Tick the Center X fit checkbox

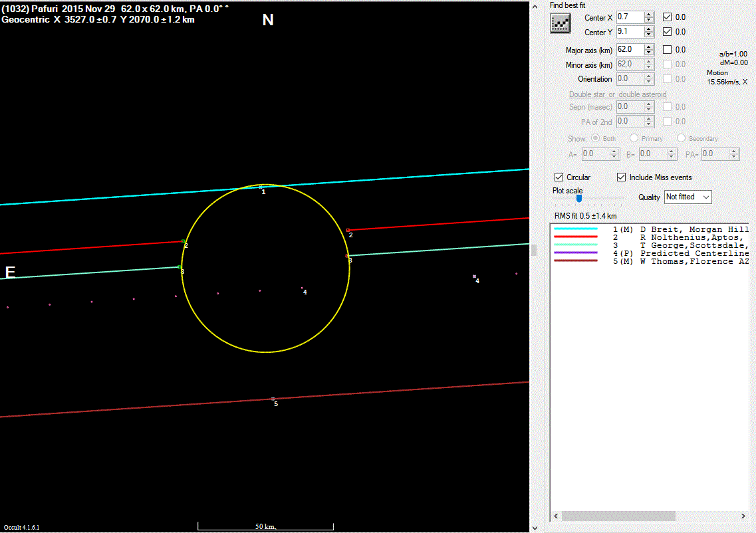coord(668,17)
